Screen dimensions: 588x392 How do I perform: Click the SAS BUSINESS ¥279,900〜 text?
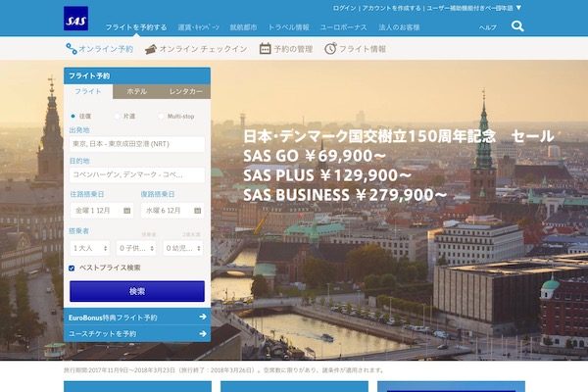[345, 195]
